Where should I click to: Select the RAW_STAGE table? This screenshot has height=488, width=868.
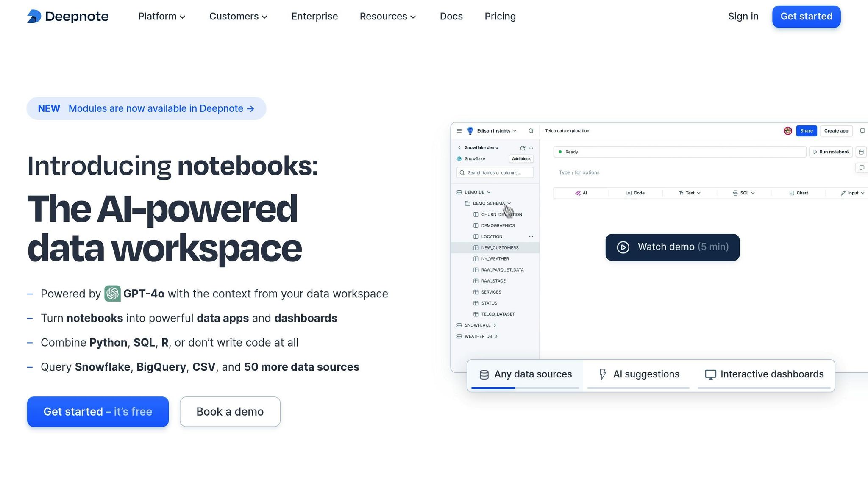[493, 281]
